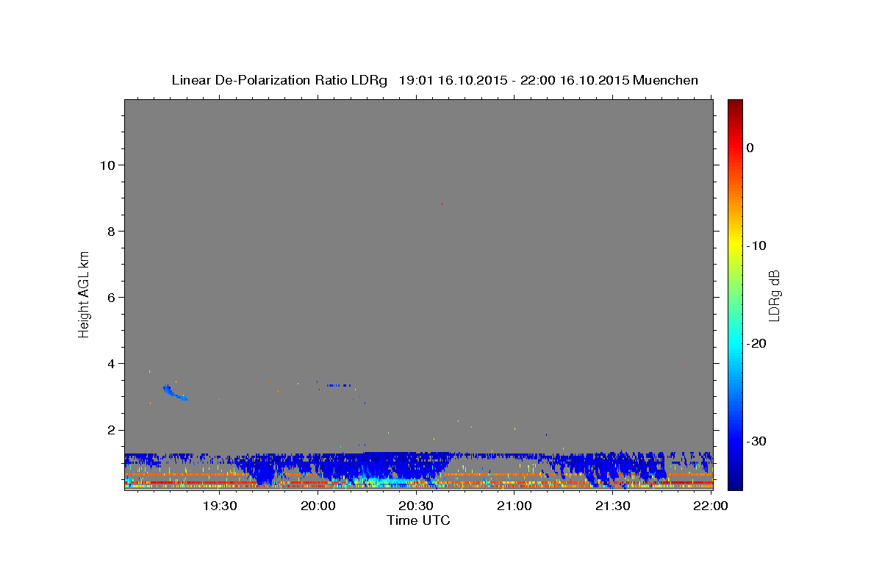Click the 22:00 time tick label
882x588 pixels.
point(710,506)
